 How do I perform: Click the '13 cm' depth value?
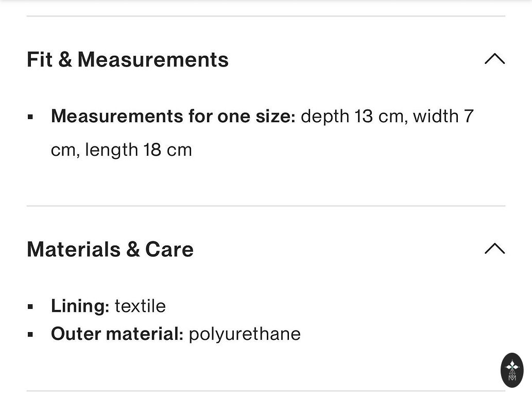pos(379,116)
